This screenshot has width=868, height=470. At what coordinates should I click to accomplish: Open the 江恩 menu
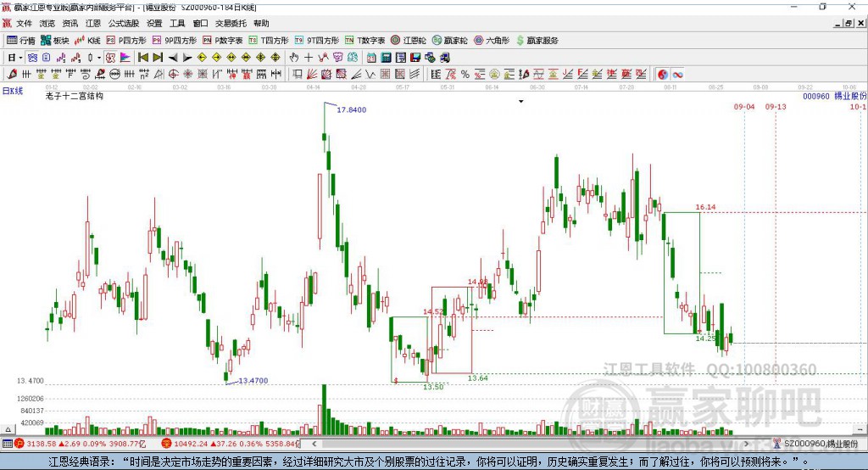93,23
